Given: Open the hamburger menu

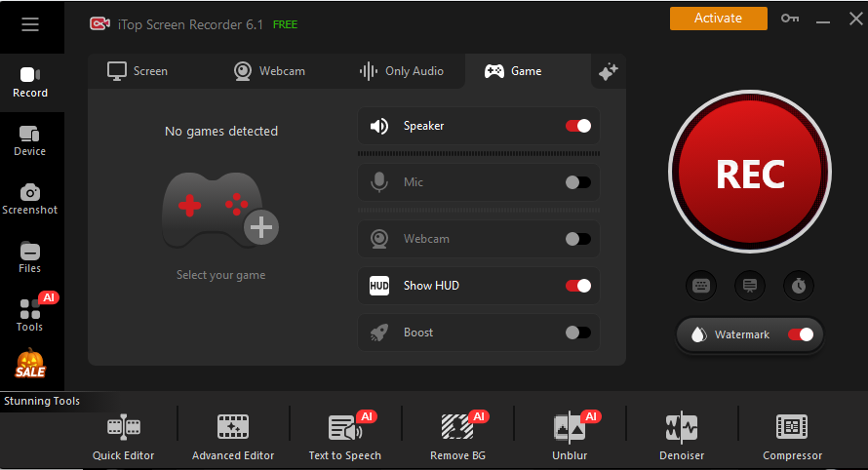Looking at the screenshot, I should pyautogui.click(x=30, y=24).
